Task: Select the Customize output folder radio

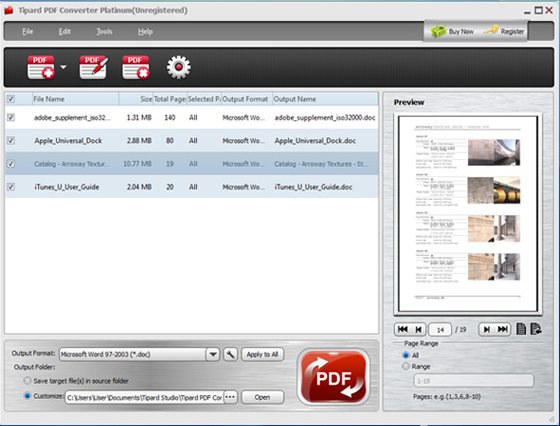Action: point(27,396)
